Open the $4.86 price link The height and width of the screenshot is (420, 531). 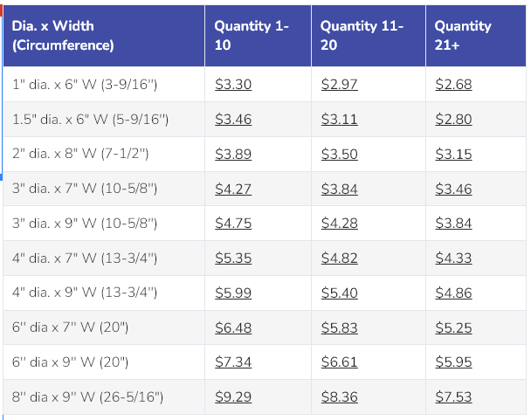453,293
